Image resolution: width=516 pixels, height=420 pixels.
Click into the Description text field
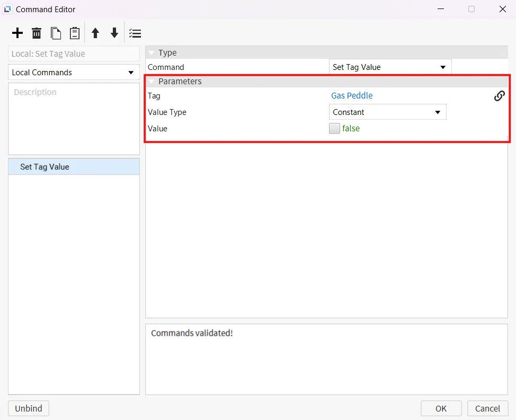coord(74,119)
